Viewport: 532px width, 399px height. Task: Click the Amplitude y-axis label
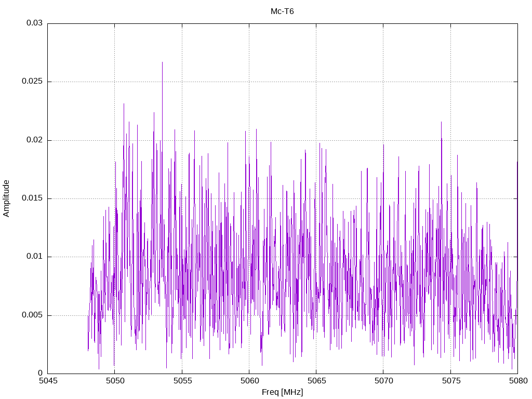6,198
